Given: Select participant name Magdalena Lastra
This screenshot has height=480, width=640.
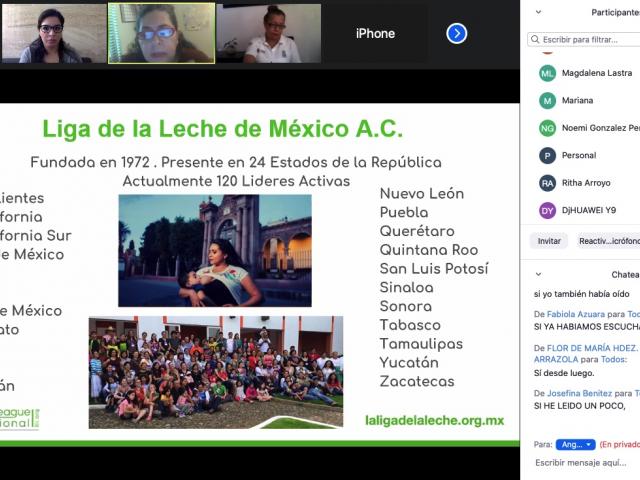Looking at the screenshot, I should tap(597, 73).
